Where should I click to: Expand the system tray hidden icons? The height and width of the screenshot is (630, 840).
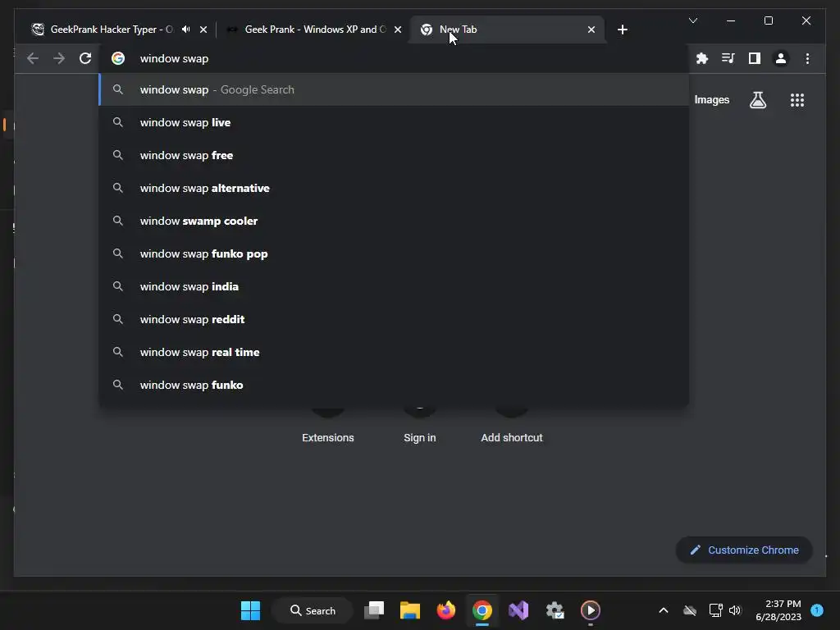coord(663,610)
